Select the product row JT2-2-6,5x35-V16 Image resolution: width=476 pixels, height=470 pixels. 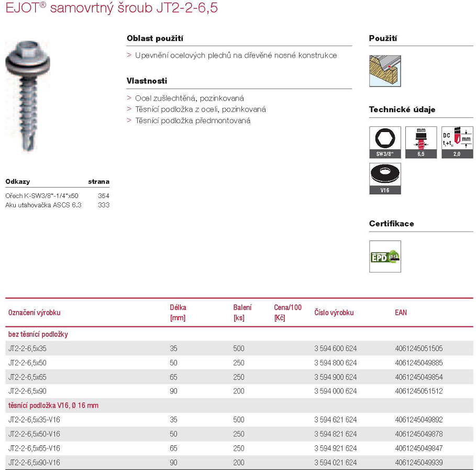(x=239, y=420)
